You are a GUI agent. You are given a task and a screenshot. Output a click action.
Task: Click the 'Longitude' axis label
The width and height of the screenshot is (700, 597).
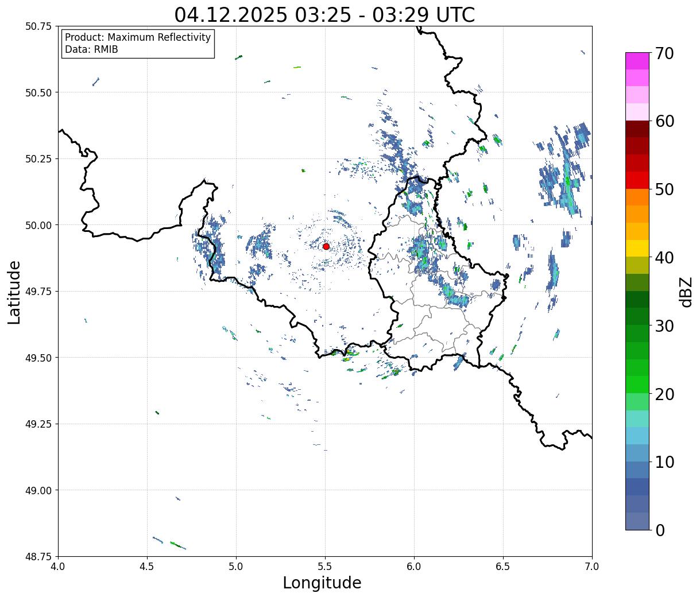click(322, 583)
